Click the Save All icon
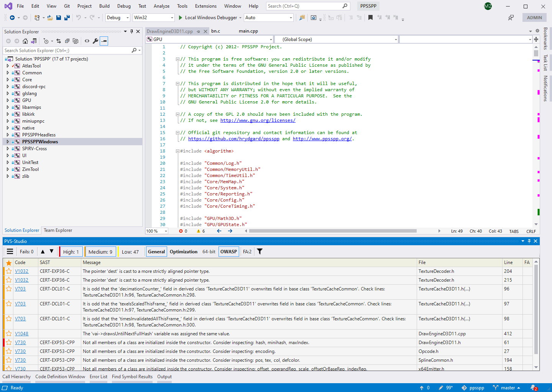The image size is (552, 392). tap(67, 18)
